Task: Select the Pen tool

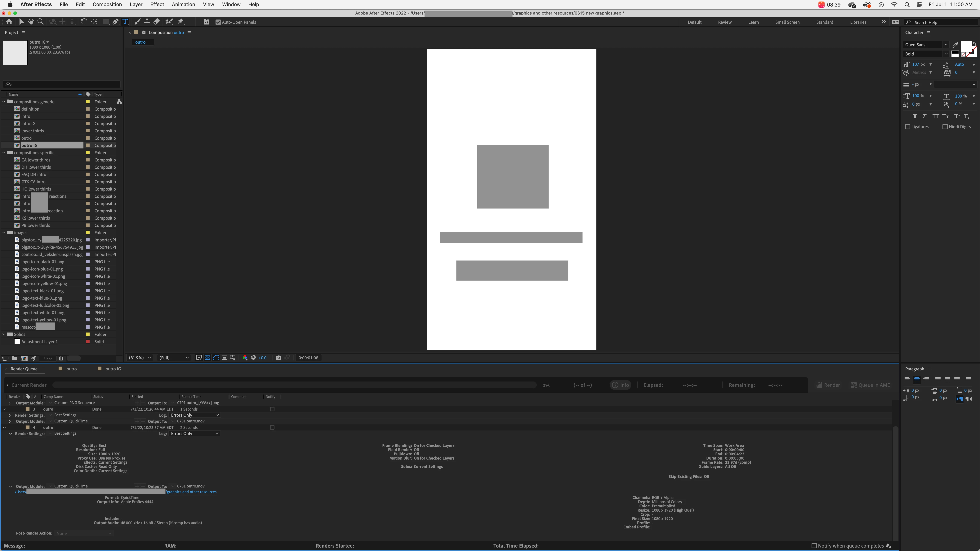Action: pyautogui.click(x=115, y=22)
